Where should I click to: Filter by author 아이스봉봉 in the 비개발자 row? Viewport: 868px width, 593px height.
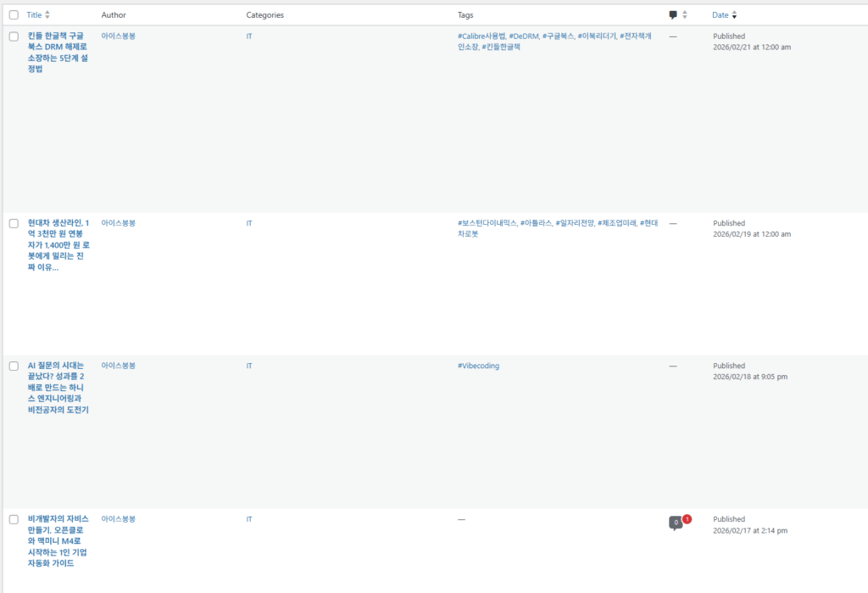[x=119, y=518]
